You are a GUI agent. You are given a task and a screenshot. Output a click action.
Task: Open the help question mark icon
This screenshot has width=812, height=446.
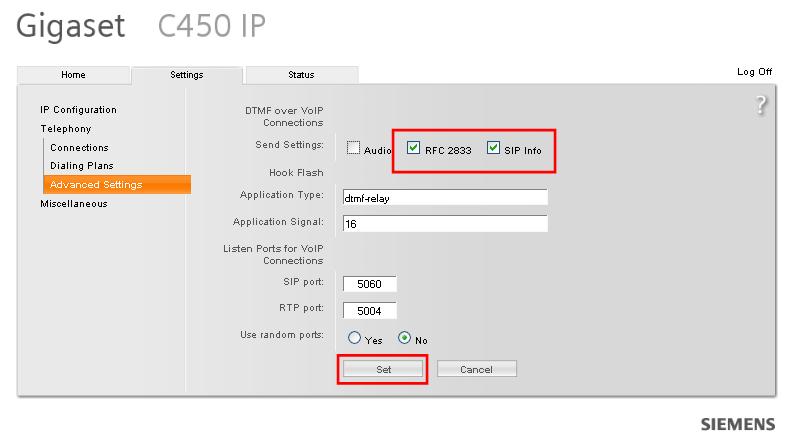click(760, 105)
